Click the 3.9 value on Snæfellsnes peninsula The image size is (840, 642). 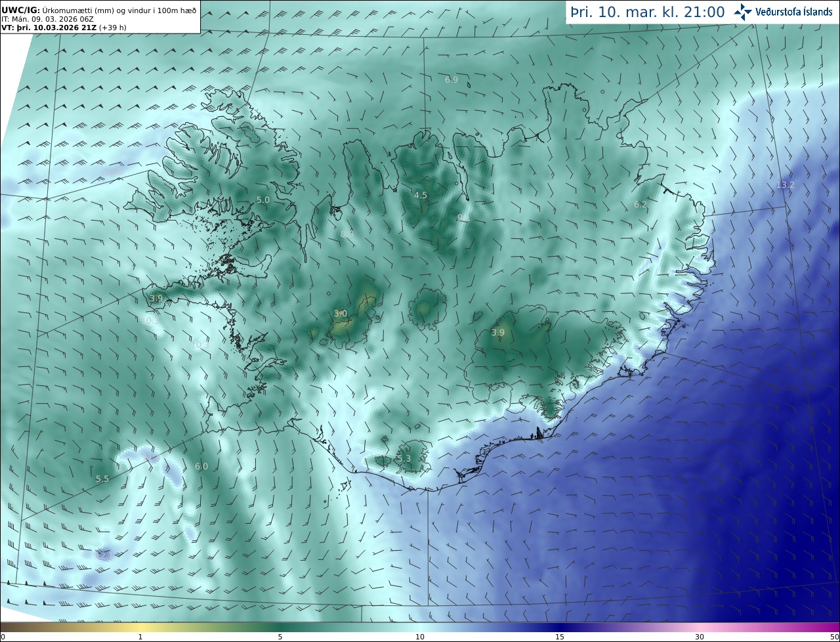(x=156, y=298)
